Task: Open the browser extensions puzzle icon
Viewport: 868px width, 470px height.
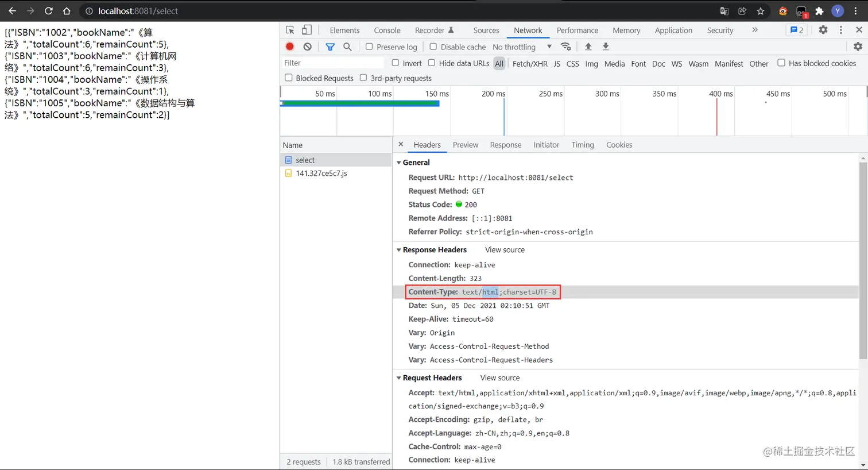Action: click(819, 11)
